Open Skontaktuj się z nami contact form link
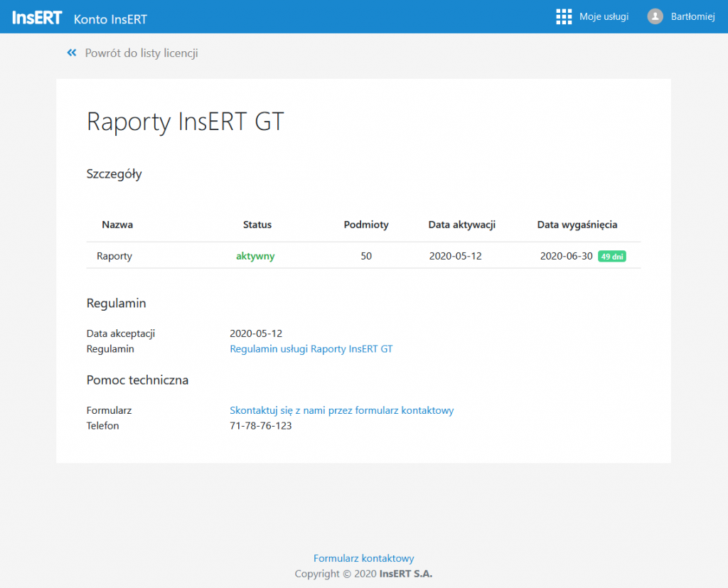Screen dimensions: 728x588 pyautogui.click(x=342, y=410)
